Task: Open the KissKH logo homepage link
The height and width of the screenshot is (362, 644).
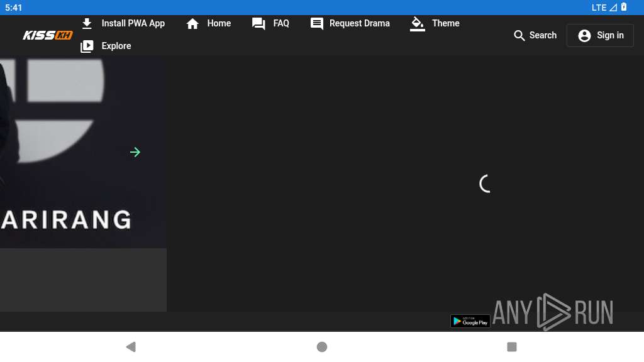Action: pyautogui.click(x=48, y=35)
